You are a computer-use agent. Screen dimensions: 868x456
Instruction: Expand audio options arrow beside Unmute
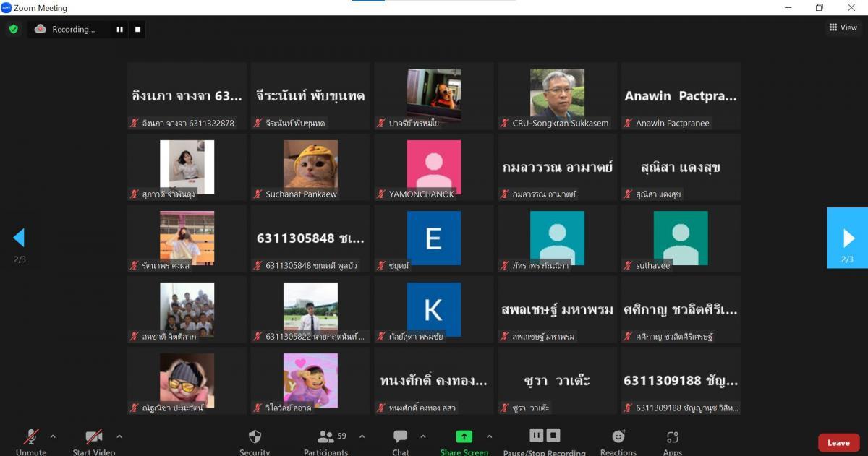tap(53, 436)
